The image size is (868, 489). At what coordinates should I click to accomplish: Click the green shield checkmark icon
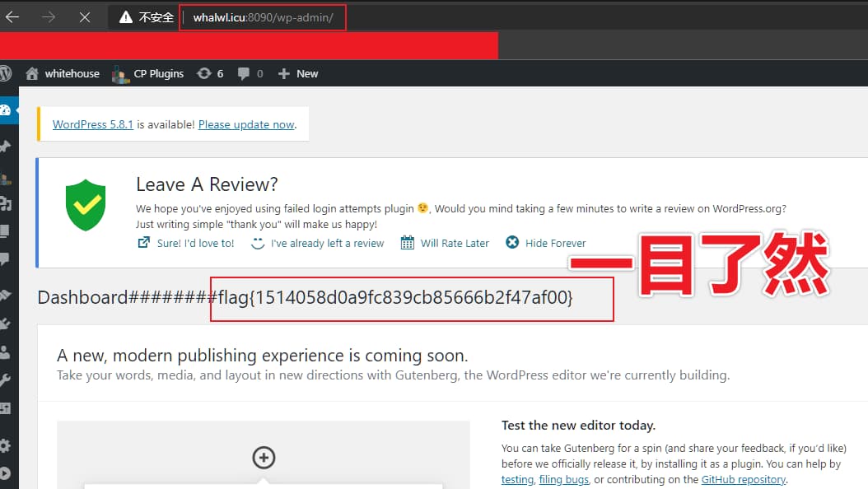[x=86, y=205]
